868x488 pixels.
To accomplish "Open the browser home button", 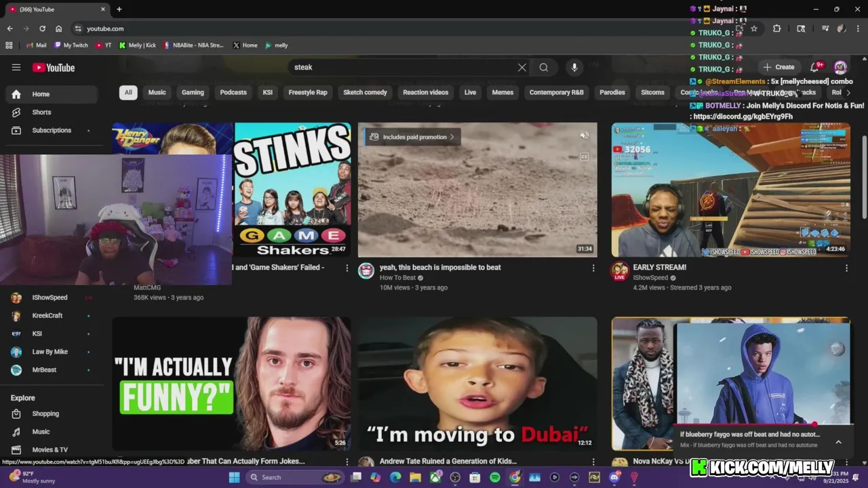I will [59, 28].
